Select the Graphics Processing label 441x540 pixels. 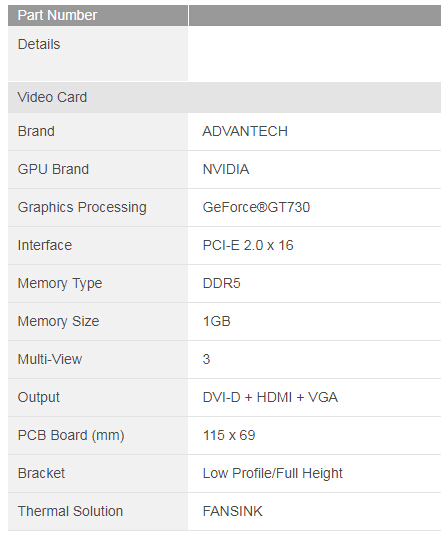(82, 207)
